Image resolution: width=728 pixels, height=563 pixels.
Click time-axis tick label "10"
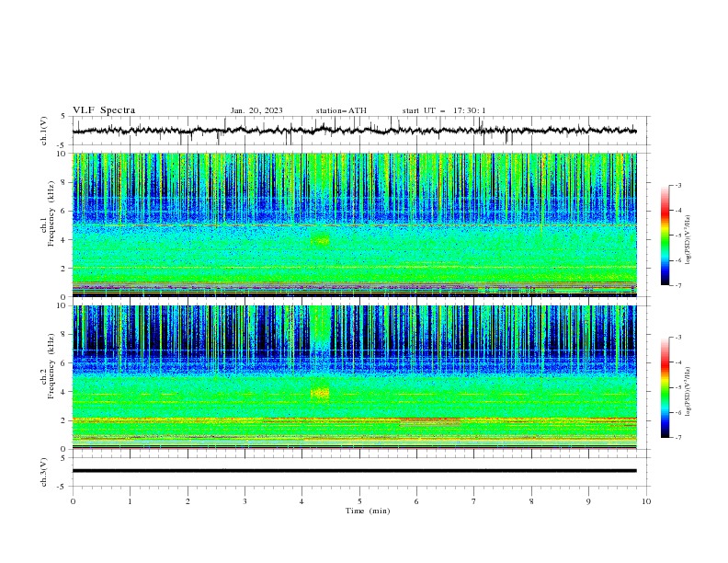(646, 501)
